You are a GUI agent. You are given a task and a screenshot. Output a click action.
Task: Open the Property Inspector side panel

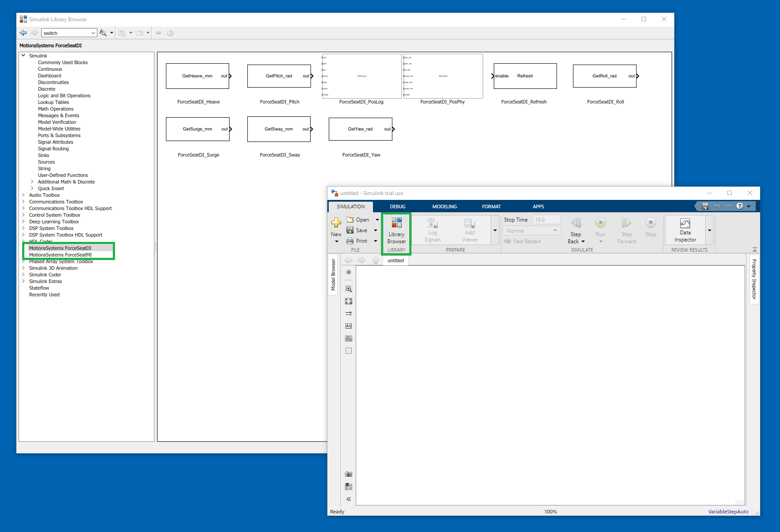[x=754, y=279]
